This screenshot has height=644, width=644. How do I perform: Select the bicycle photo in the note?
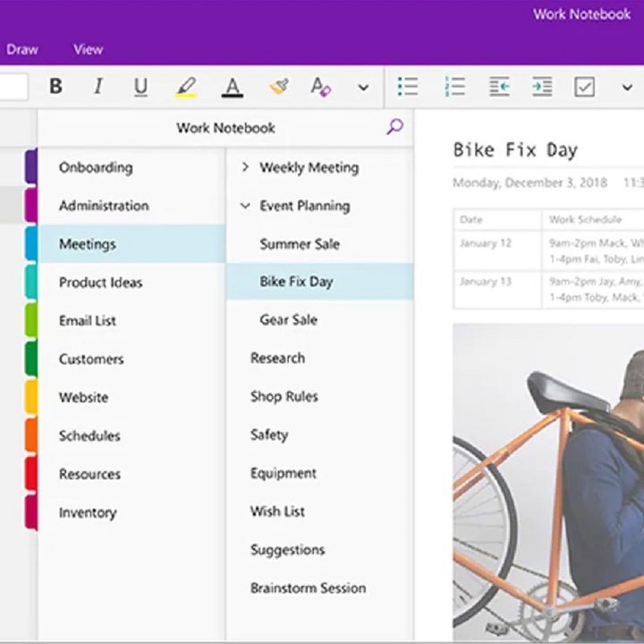[x=548, y=483]
